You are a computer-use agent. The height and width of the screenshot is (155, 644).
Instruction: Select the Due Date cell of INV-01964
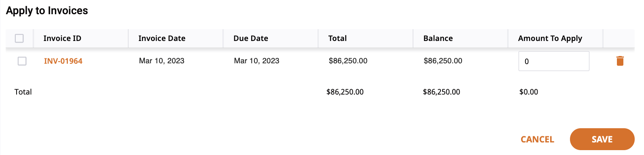coord(256,61)
